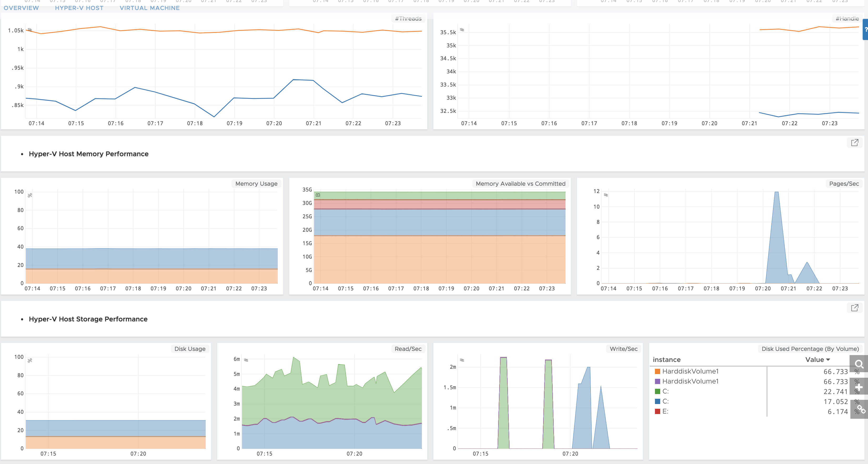Screen dimensions: 868x464
Task: Click the red E: color swatch
Action: tap(657, 411)
